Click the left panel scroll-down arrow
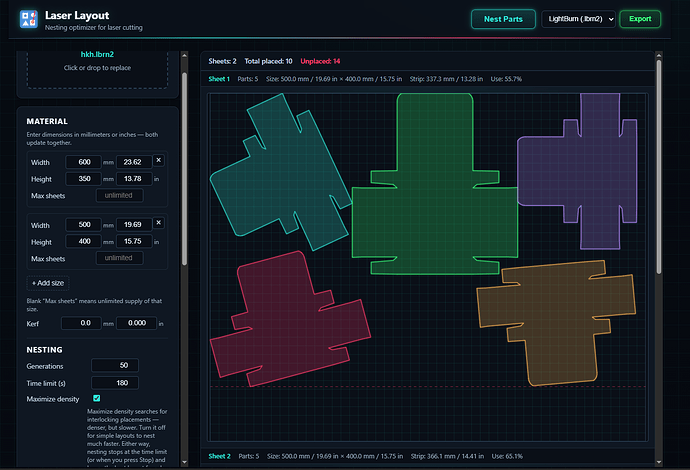Viewport: 690px width, 470px height. point(184,462)
